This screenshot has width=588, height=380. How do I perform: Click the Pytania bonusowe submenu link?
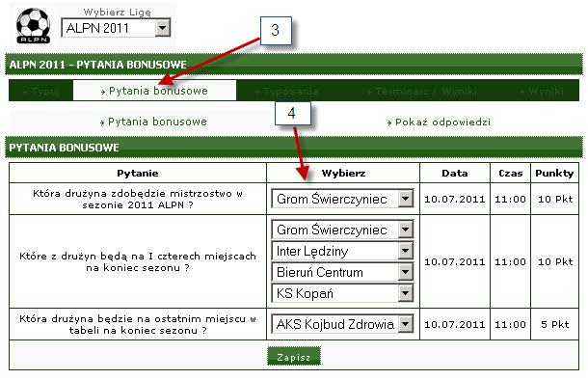(154, 122)
